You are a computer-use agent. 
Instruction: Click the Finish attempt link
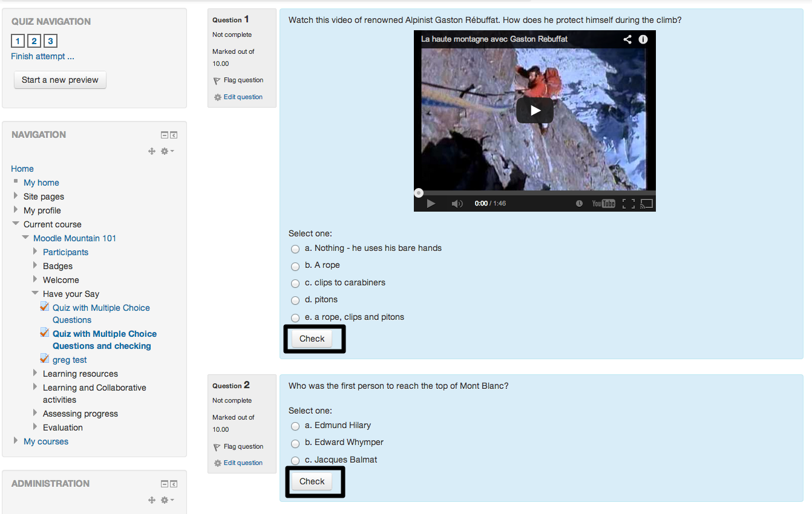pos(42,56)
